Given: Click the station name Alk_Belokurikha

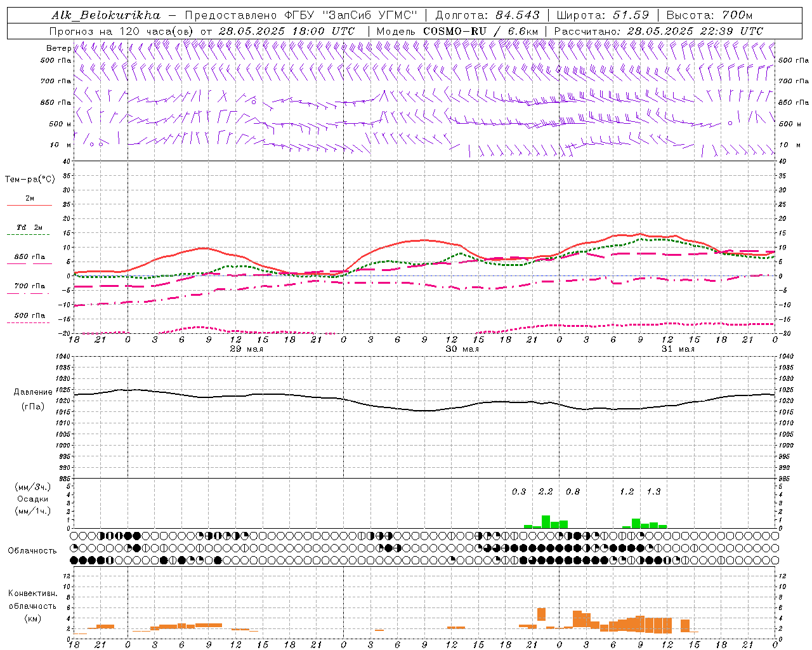Looking at the screenshot, I should point(105,15).
